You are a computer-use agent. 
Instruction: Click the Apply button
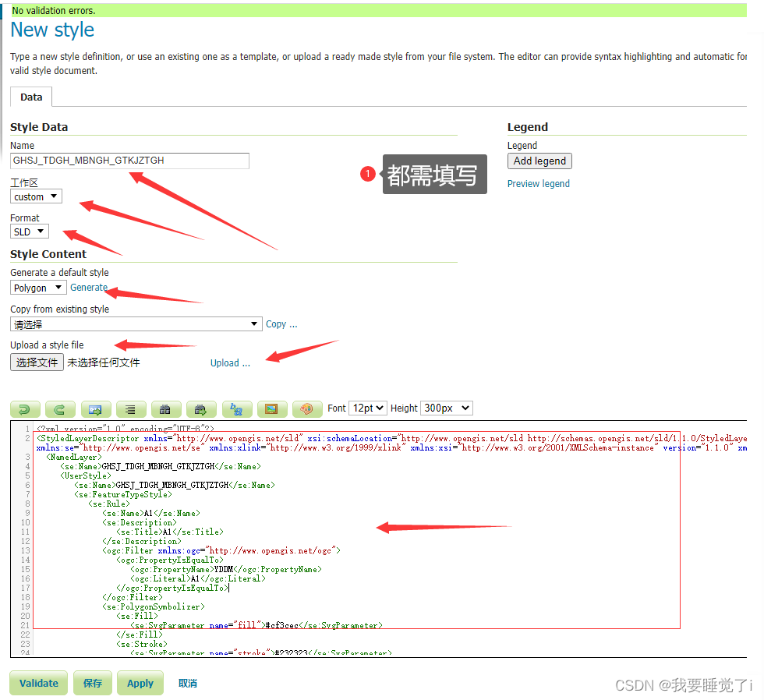click(140, 683)
